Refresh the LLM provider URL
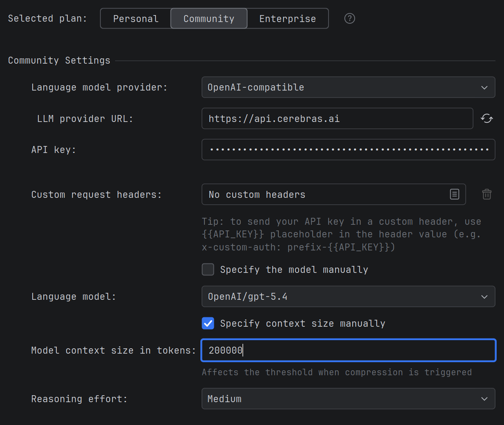Viewport: 504px width, 425px height. (x=487, y=118)
